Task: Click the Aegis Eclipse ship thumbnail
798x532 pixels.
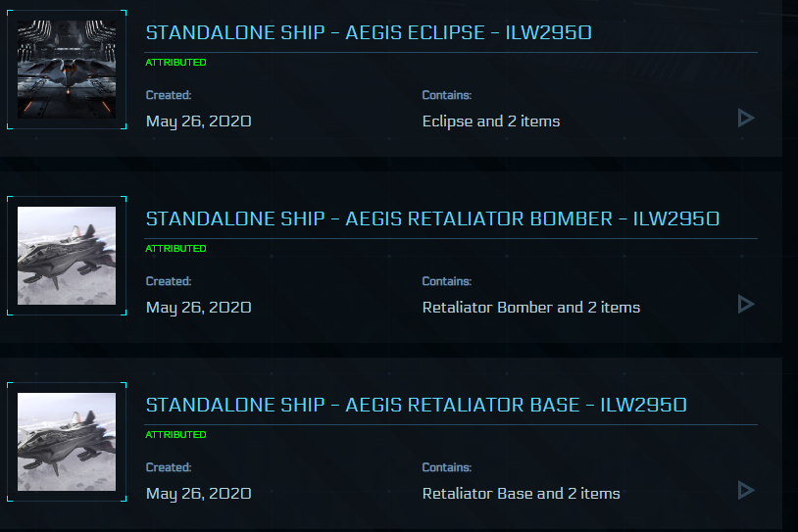Action: (67, 70)
